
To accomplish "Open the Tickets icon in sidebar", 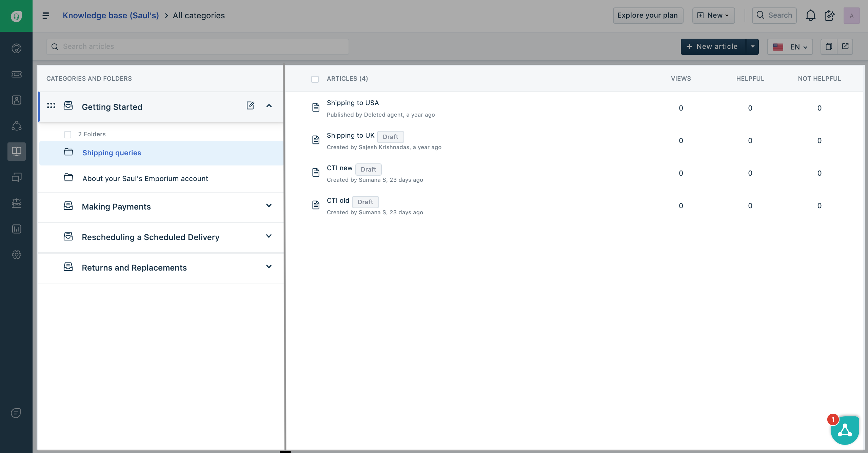I will coord(16,74).
